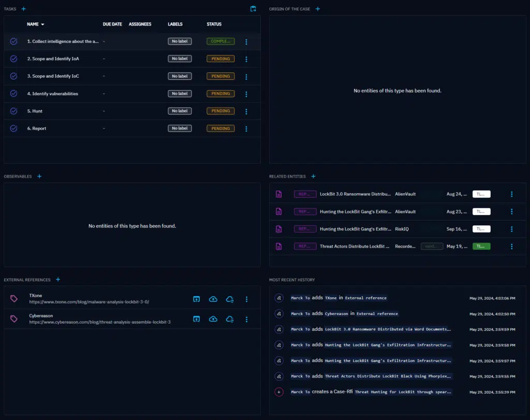Add an external reference with the plus icon

(58, 280)
